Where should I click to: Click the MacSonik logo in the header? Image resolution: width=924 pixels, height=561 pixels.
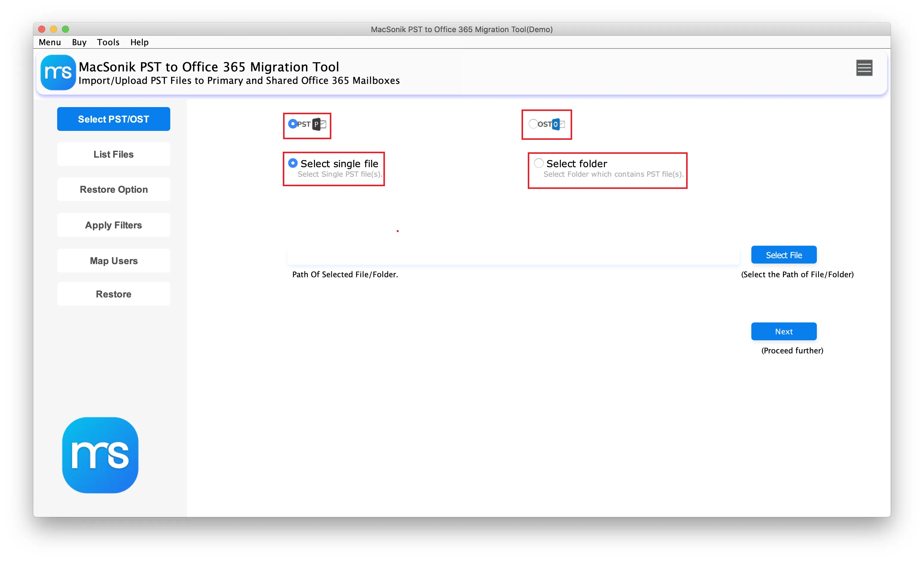click(x=58, y=72)
